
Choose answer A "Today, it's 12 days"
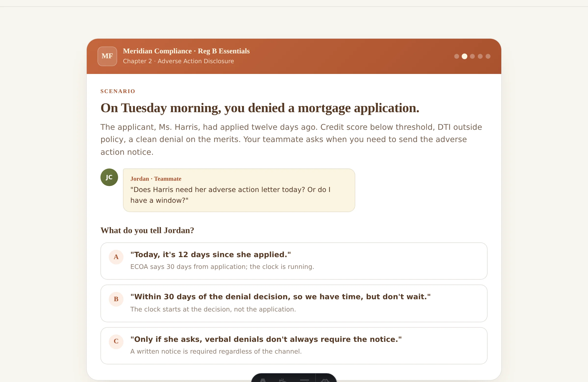pos(294,261)
